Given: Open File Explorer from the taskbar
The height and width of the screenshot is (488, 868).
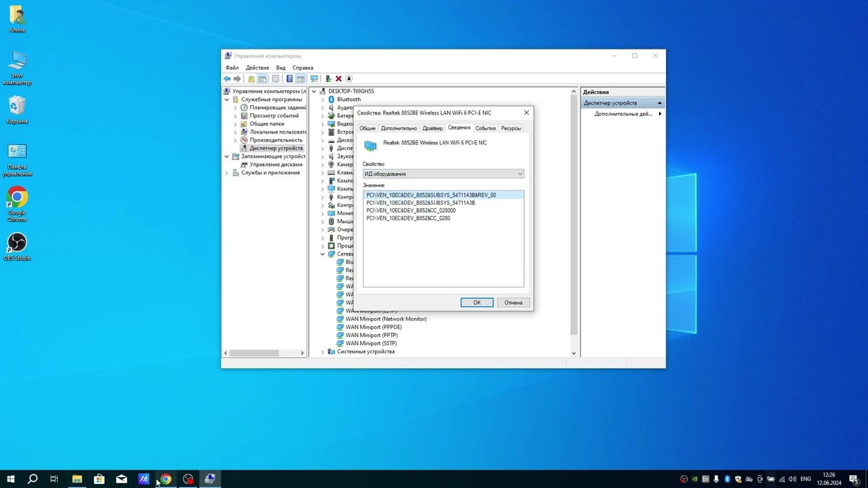Looking at the screenshot, I should (x=77, y=479).
